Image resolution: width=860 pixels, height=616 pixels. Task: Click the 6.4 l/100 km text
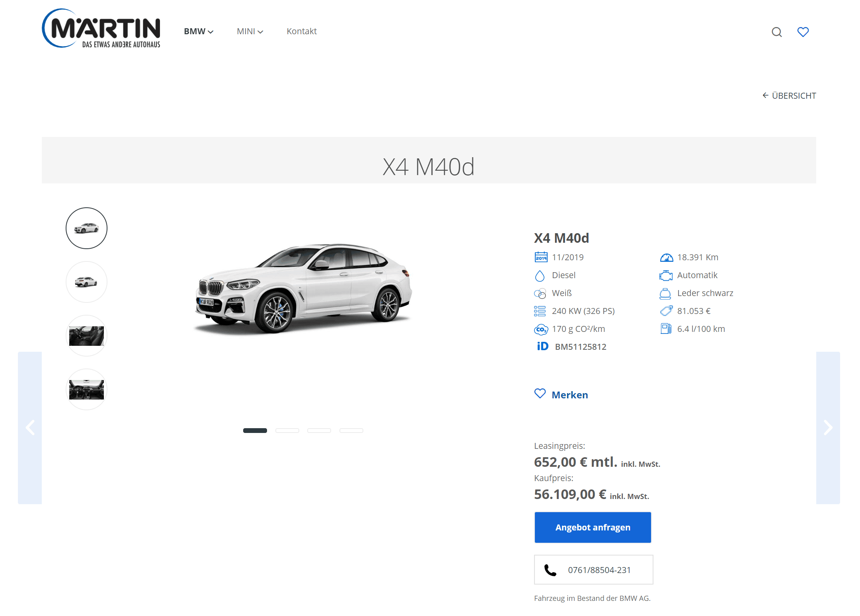[x=701, y=329]
